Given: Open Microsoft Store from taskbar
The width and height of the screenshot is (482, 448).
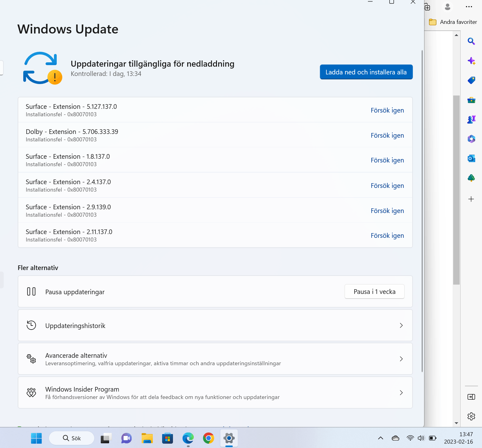Looking at the screenshot, I should (167, 438).
